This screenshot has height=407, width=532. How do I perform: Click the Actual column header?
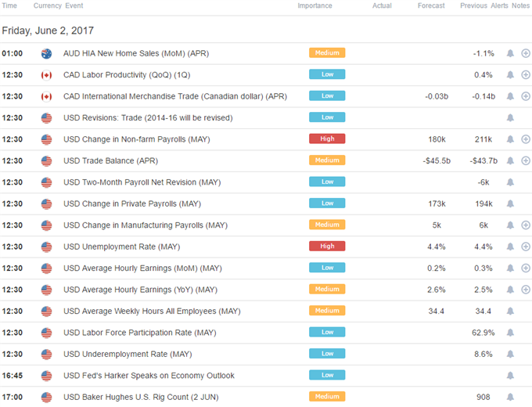[382, 5]
